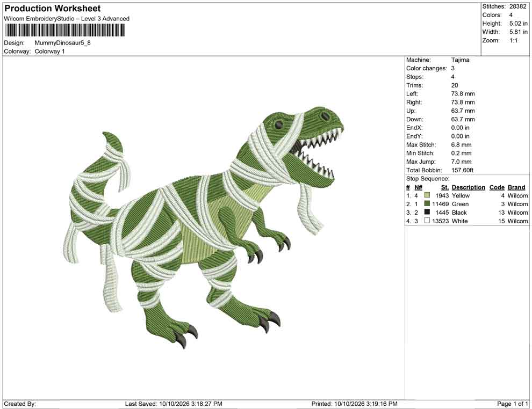This screenshot has height=409, width=532.
Task: Click the 'Description' column header
Action: click(x=468, y=187)
